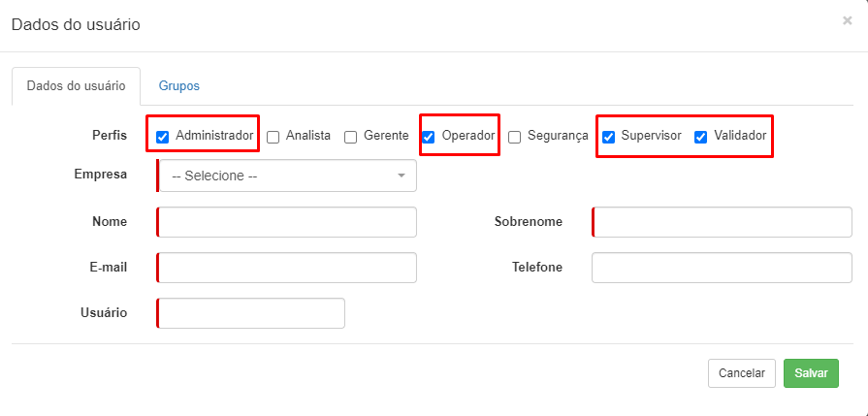Open the Empresa dropdown list
The height and width of the screenshot is (416, 868).
[287, 176]
